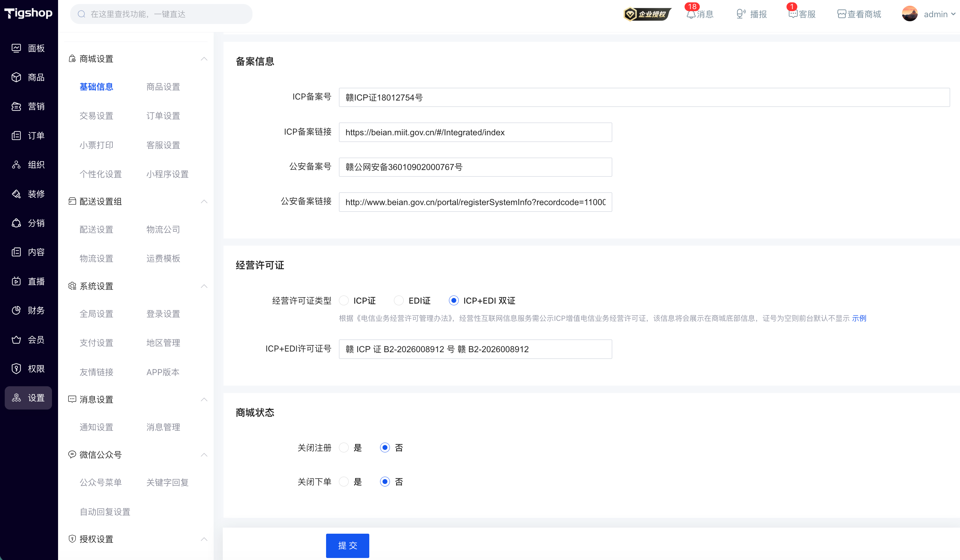Click the 商城设置 group icon
This screenshot has height=560, width=960.
[72, 59]
